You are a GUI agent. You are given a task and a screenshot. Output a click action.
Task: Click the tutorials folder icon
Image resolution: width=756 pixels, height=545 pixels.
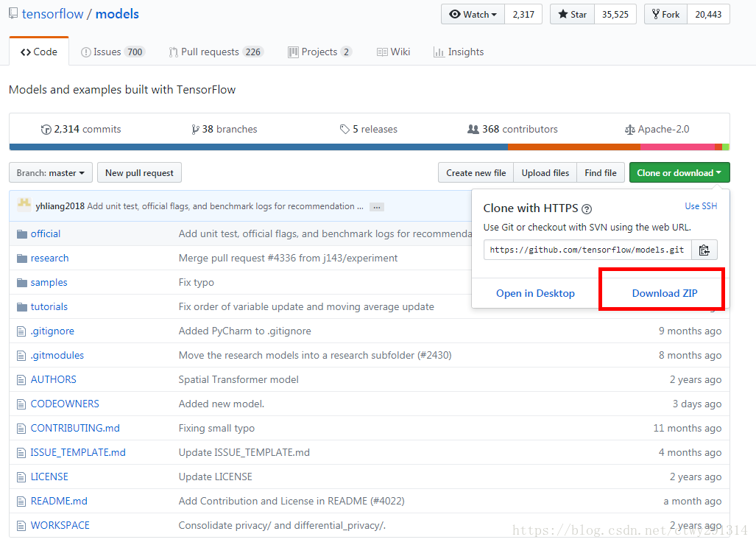click(21, 306)
